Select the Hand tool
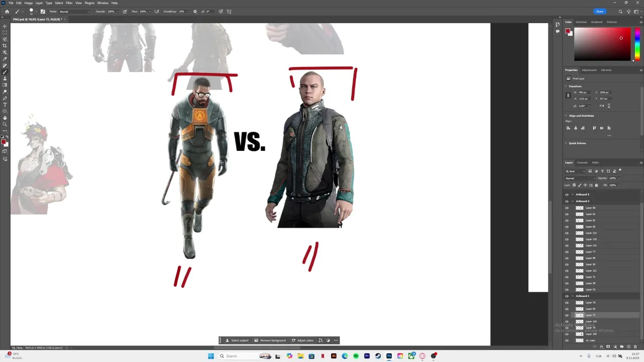 click(5, 118)
